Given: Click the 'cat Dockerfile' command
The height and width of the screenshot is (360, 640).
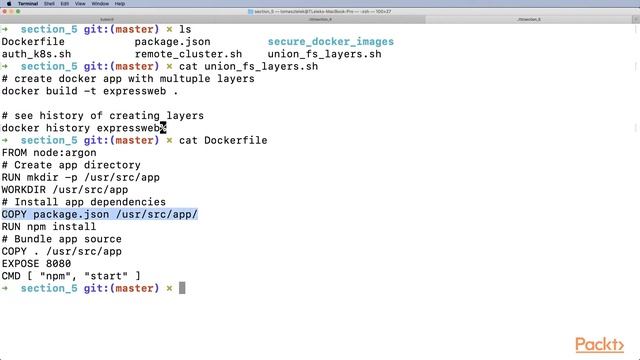Looking at the screenshot, I should tap(223, 140).
